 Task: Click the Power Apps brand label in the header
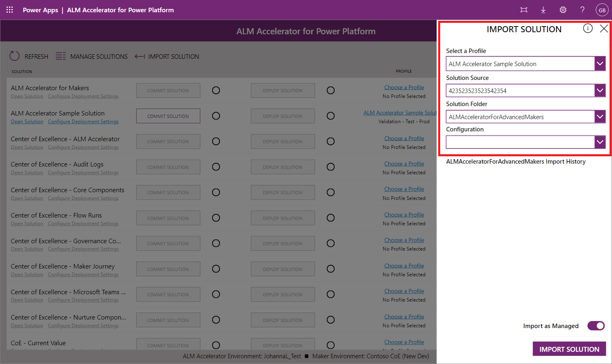point(40,9)
